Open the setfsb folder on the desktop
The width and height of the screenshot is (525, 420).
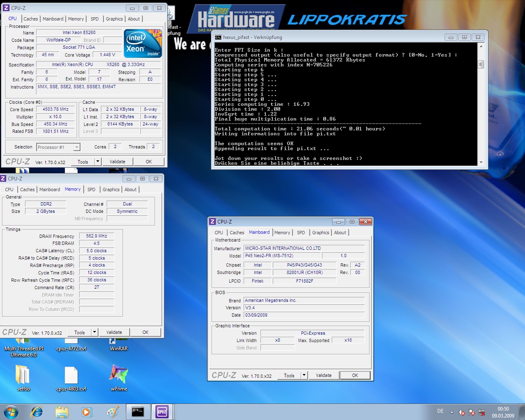pyautogui.click(x=23, y=378)
